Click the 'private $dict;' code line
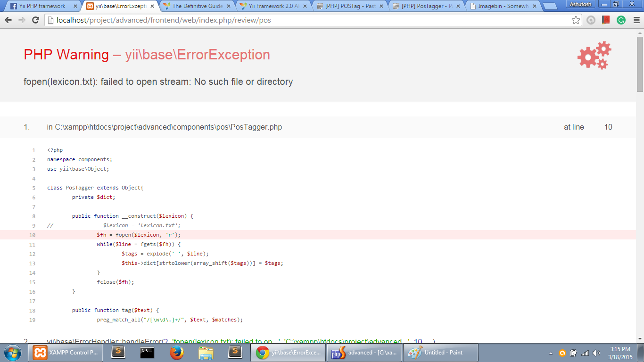 click(x=93, y=197)
